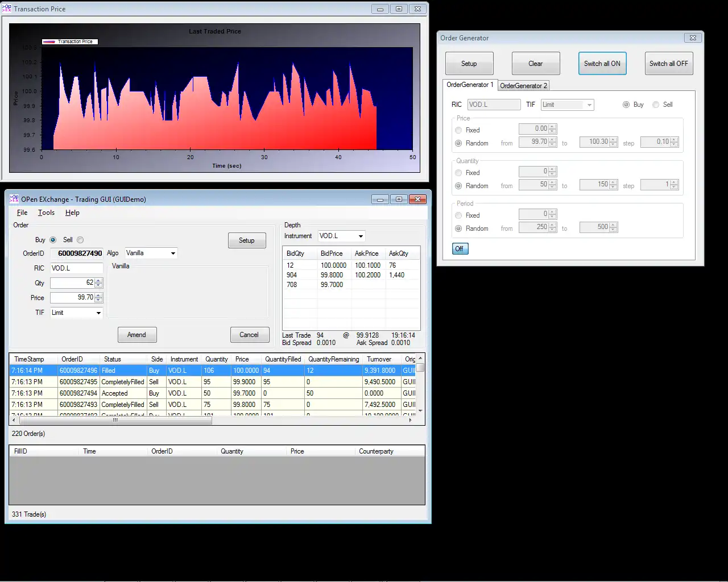
Task: Click the period from 250 spinner
Action: [553, 227]
